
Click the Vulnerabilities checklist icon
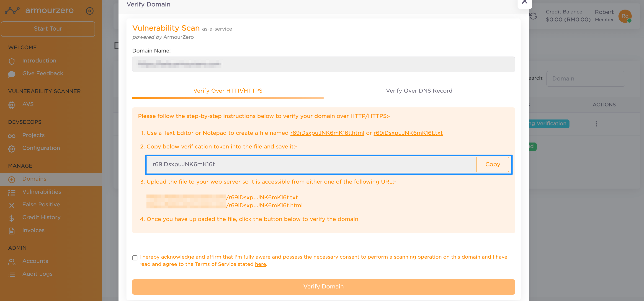click(11, 192)
